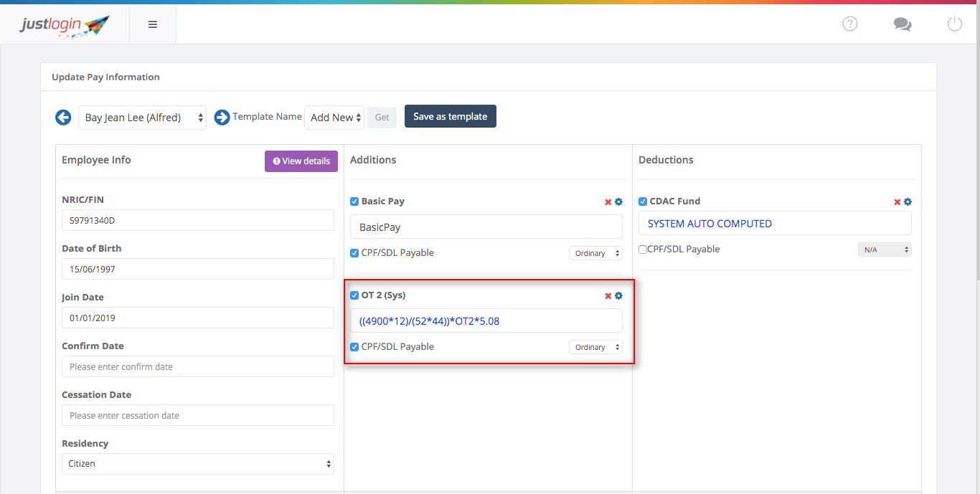Click the Additions column heading
Screen dimensions: 980x494
[373, 160]
